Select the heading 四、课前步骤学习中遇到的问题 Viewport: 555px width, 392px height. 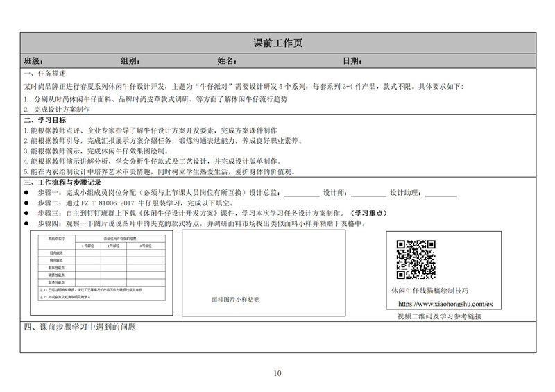80,327
